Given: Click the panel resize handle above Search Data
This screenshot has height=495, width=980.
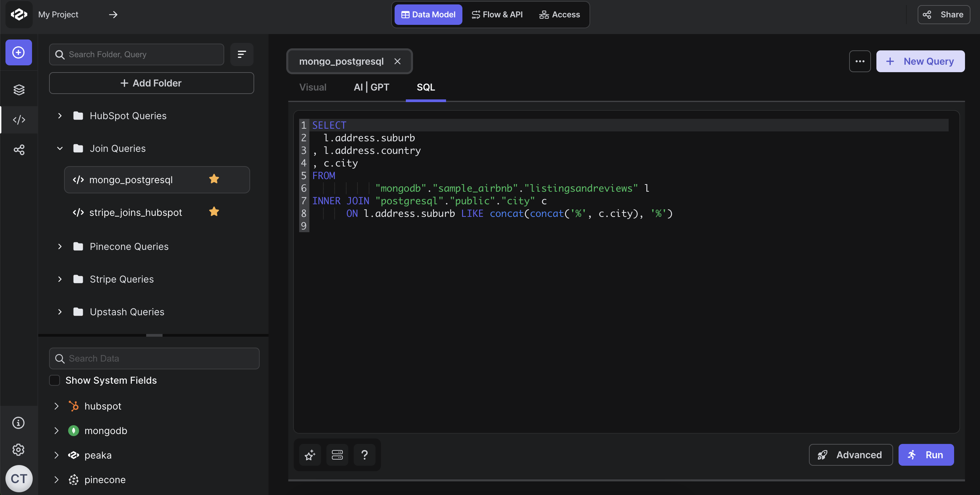Looking at the screenshot, I should pyautogui.click(x=154, y=335).
